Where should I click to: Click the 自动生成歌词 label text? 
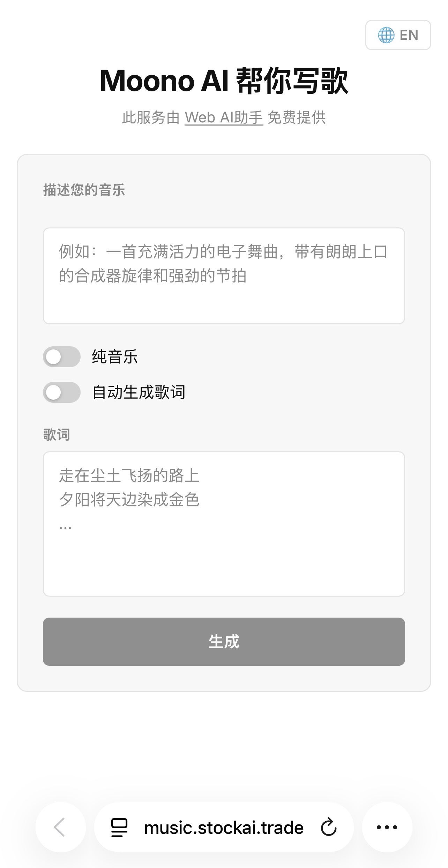coord(139,392)
